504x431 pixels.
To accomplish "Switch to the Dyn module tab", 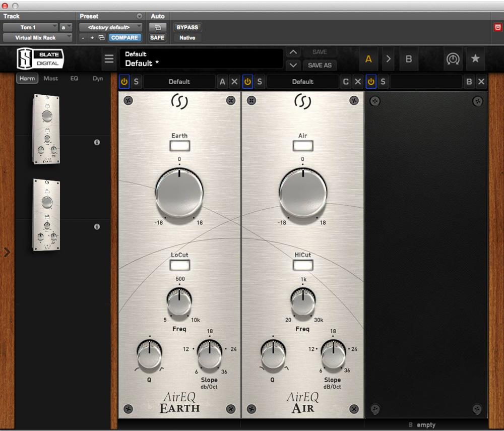I will pos(98,79).
